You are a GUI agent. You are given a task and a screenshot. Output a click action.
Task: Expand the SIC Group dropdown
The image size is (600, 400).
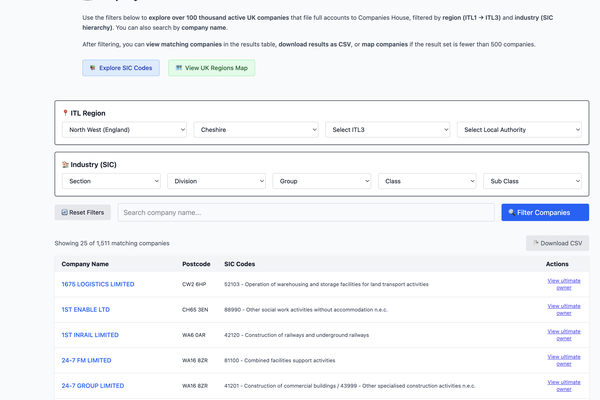tap(322, 181)
